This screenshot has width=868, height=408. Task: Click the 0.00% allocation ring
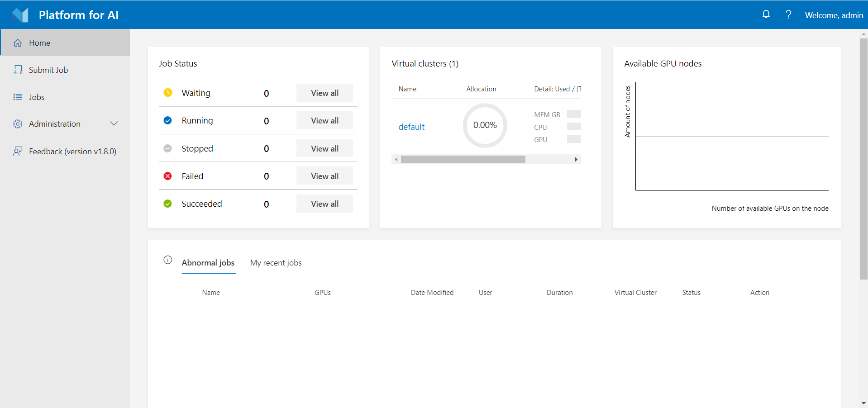click(485, 125)
